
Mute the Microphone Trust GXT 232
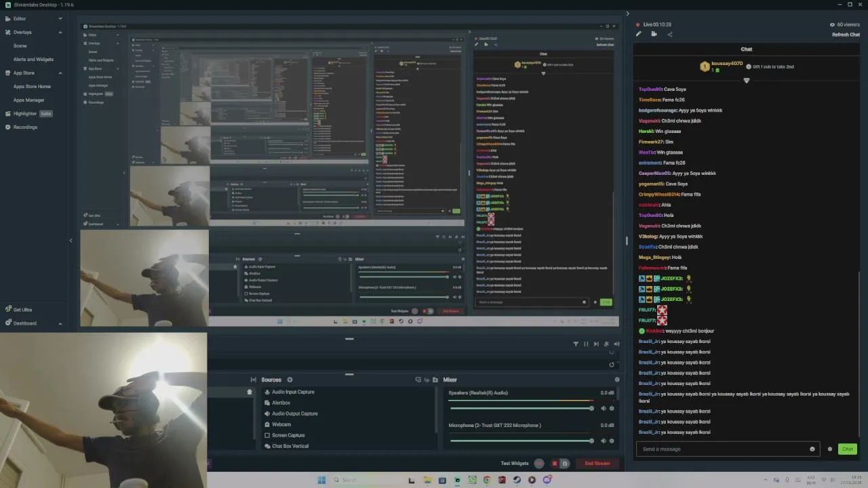click(603, 441)
